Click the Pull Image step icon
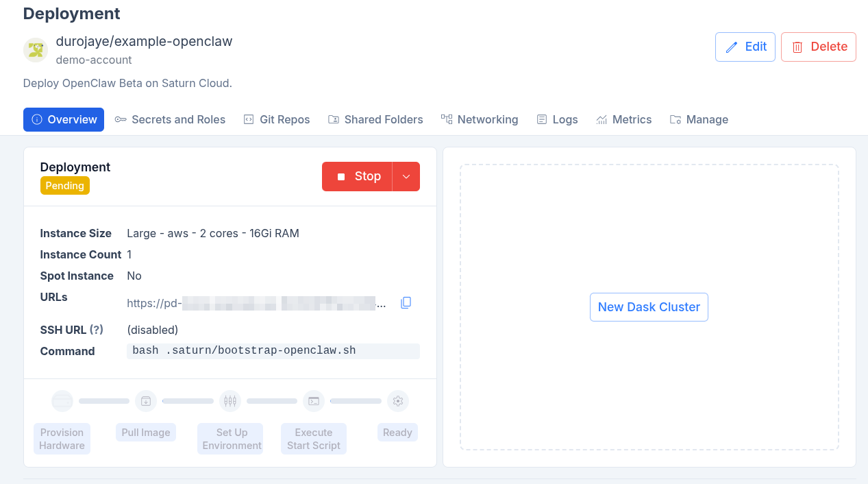868x484 pixels. point(146,401)
